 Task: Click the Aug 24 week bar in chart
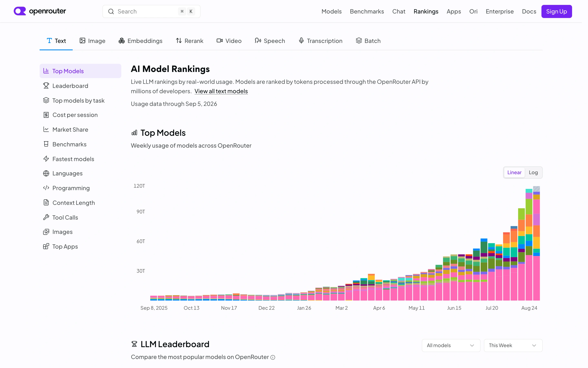tap(529, 245)
